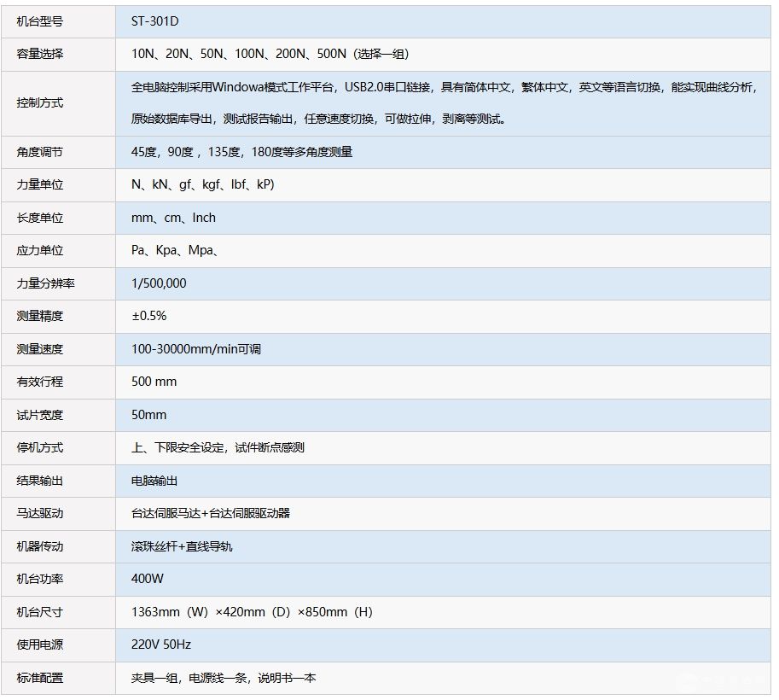Click the 400W machine power value
The width and height of the screenshot is (779, 700).
point(148,579)
